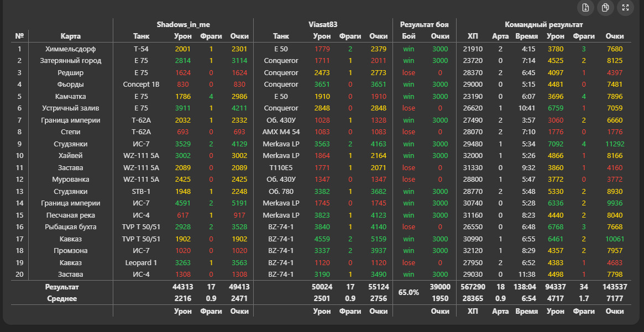Select the Хайвей map cell
The image size is (644, 332).
(x=71, y=156)
